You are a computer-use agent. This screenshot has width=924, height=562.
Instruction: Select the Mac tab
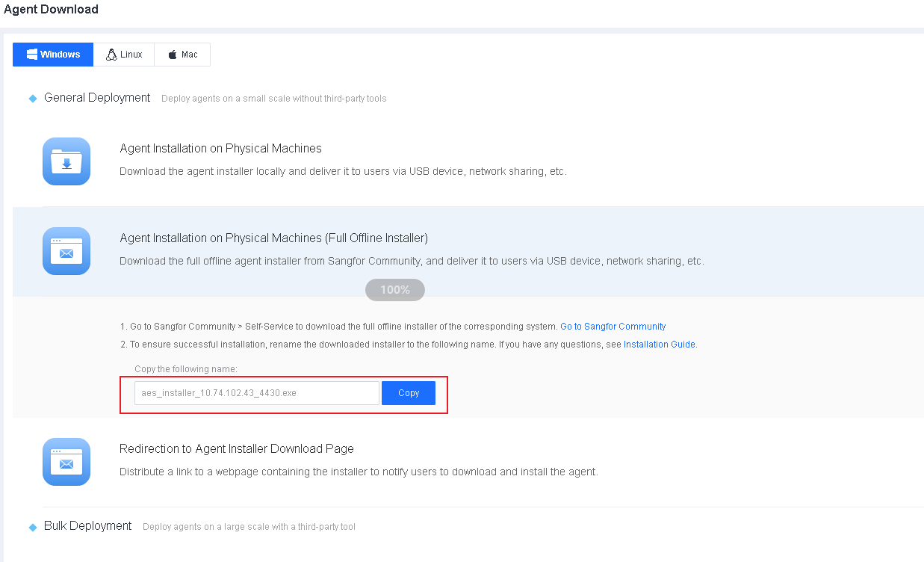point(182,55)
